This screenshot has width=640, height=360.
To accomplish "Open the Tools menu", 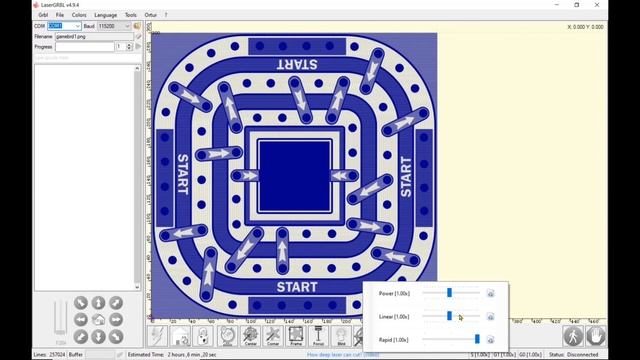I will point(131,15).
